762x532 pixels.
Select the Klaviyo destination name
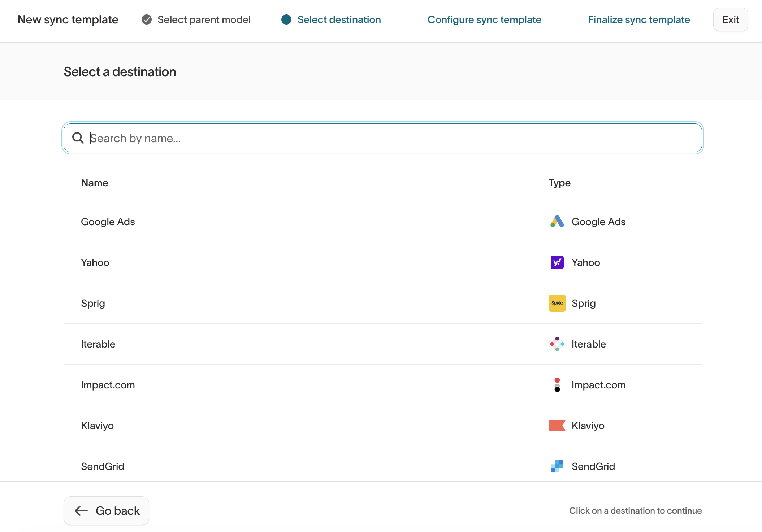pyautogui.click(x=97, y=426)
